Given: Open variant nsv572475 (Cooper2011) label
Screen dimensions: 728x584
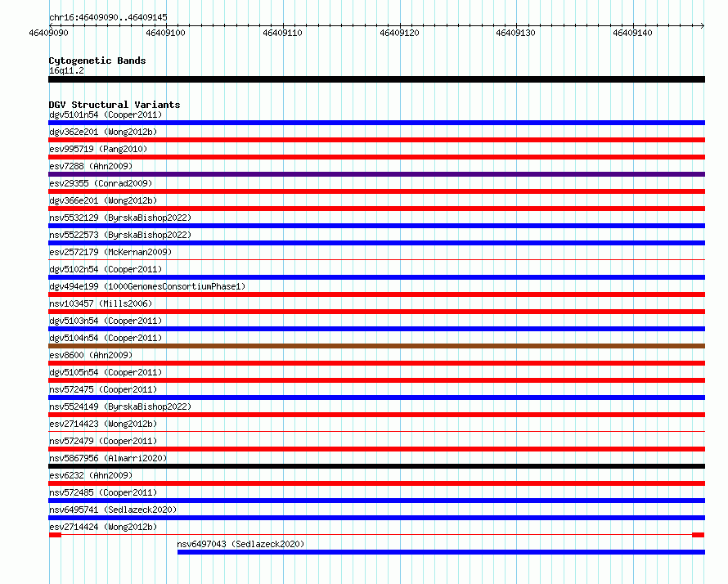Looking at the screenshot, I should [x=103, y=389].
